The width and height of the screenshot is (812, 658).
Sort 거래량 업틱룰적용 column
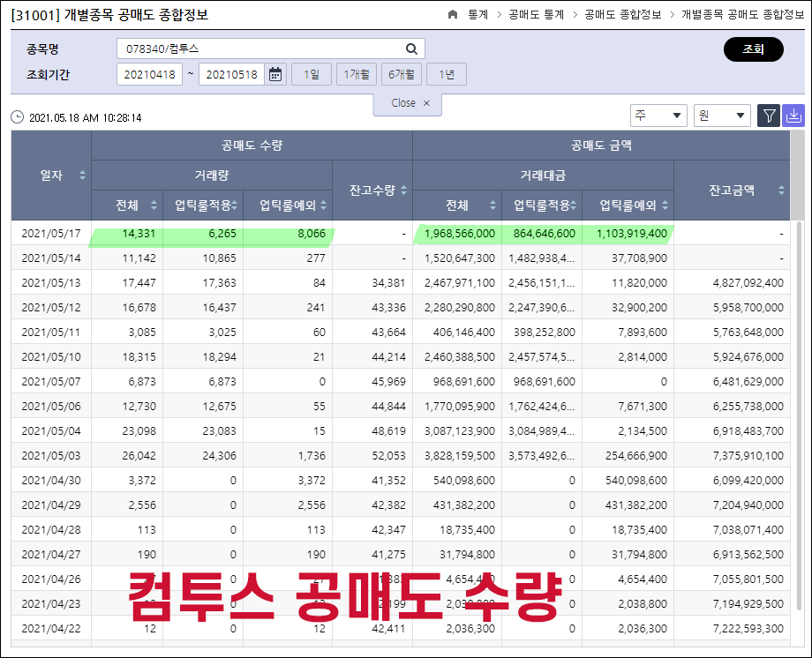pyautogui.click(x=234, y=205)
